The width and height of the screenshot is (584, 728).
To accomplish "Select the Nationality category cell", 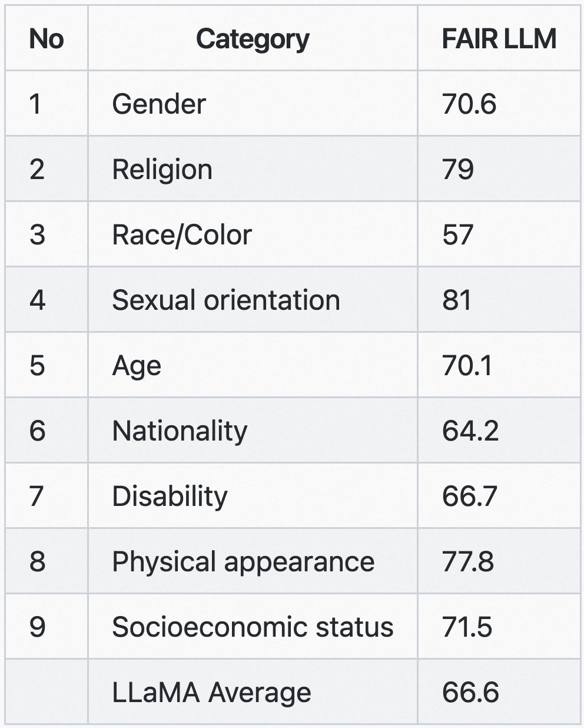I will tap(253, 431).
